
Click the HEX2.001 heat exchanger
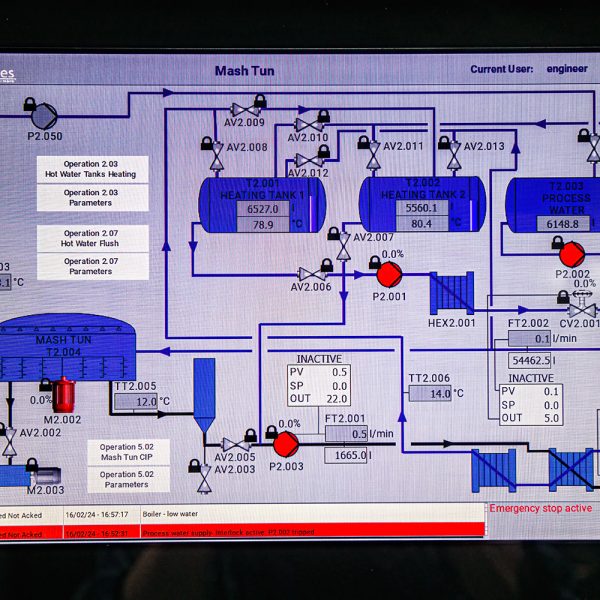(451, 294)
